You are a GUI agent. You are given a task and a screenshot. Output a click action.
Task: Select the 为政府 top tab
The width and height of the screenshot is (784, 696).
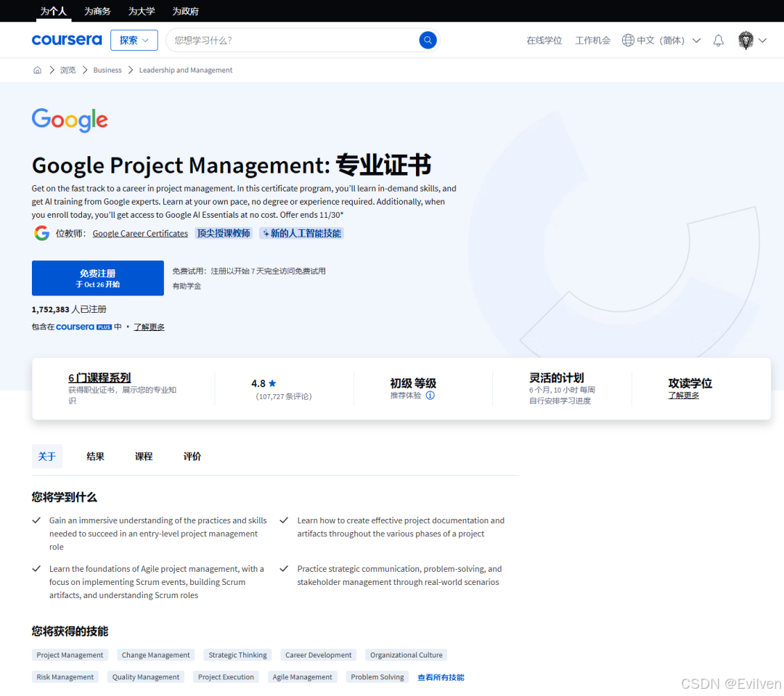[x=186, y=11]
